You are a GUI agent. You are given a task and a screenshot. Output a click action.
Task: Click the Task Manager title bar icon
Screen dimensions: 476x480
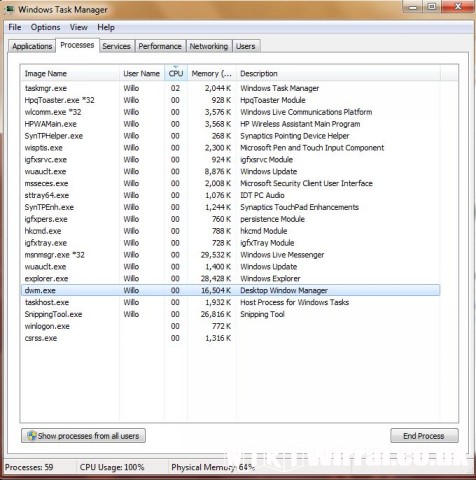point(9,9)
